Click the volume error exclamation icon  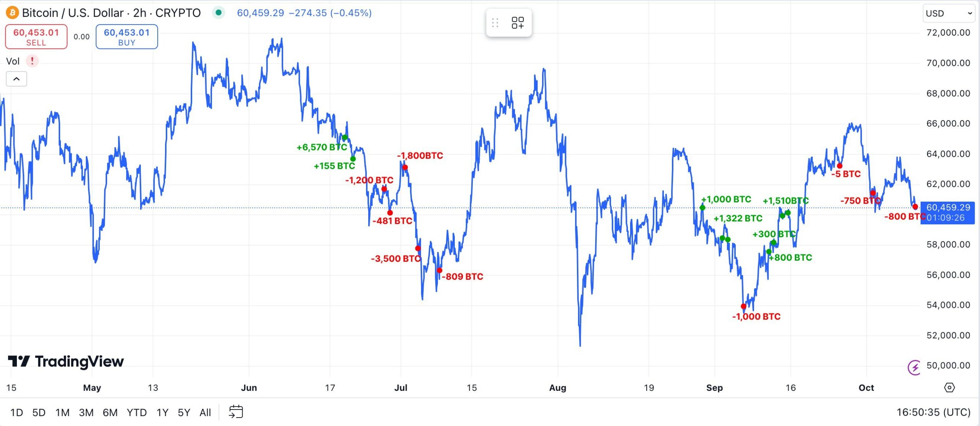click(x=32, y=61)
